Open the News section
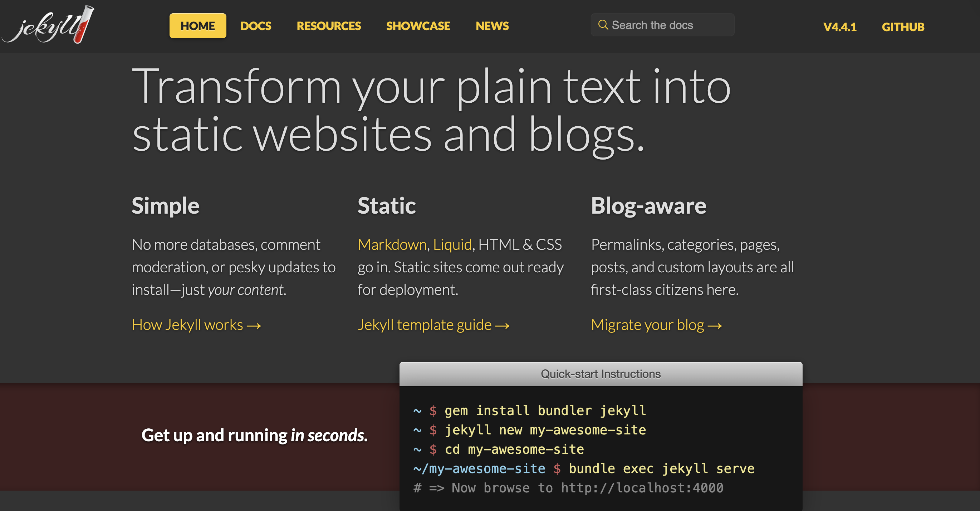The image size is (980, 511). [x=492, y=26]
